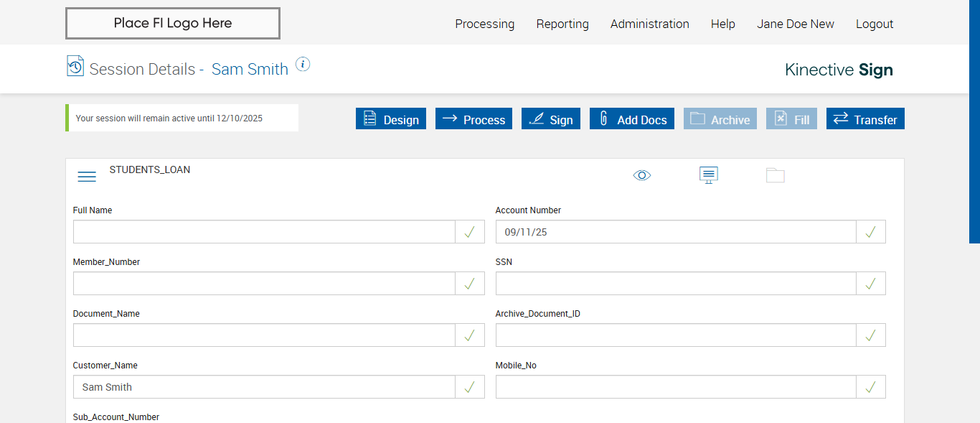The height and width of the screenshot is (423, 980).
Task: Click the session history icon beside Session Details
Action: [x=75, y=66]
